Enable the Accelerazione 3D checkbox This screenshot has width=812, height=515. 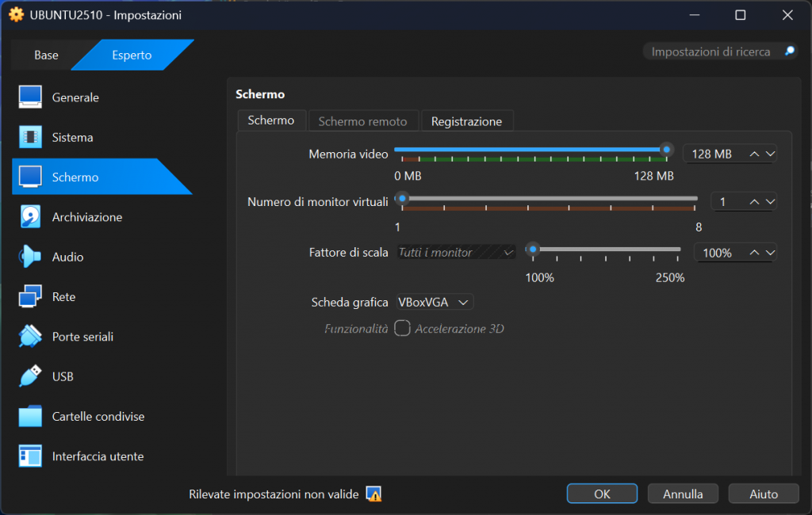coord(403,328)
